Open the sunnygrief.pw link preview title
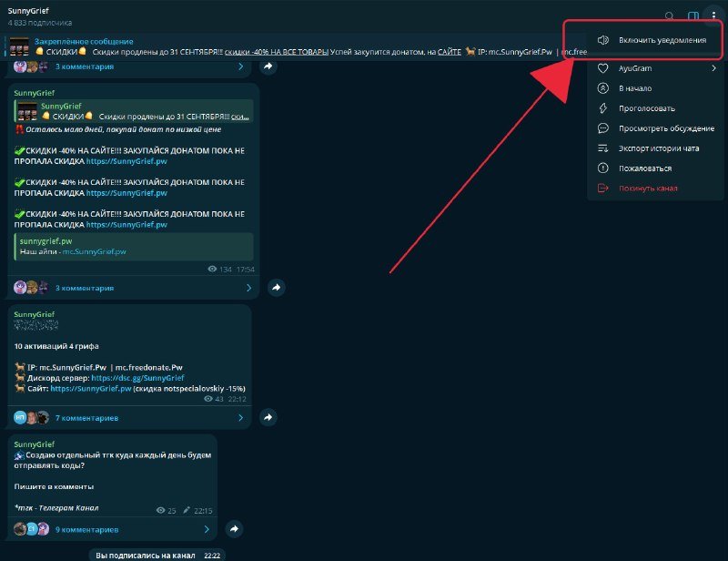Image resolution: width=728 pixels, height=561 pixels. point(46,241)
